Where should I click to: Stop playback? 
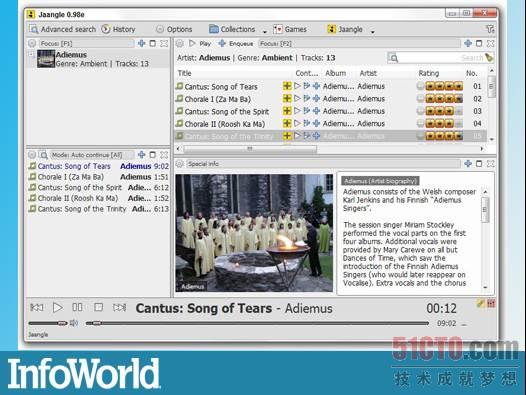point(98,307)
